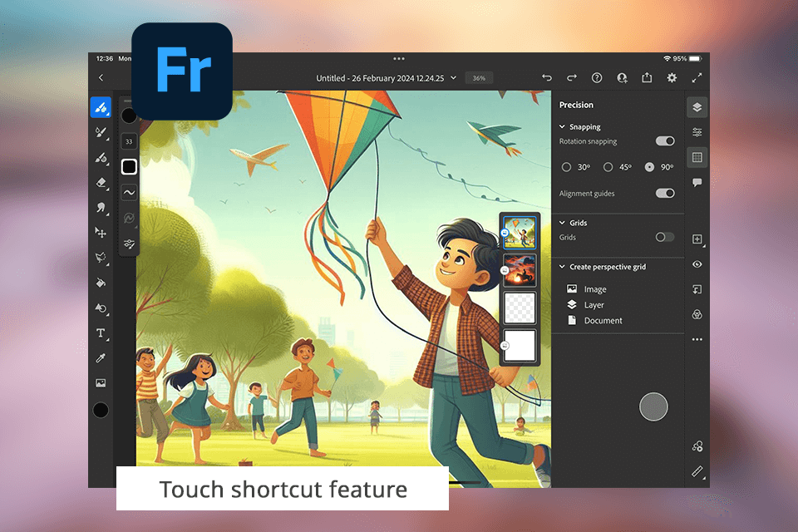The image size is (798, 532).
Task: Redo the last action
Action: [x=572, y=77]
